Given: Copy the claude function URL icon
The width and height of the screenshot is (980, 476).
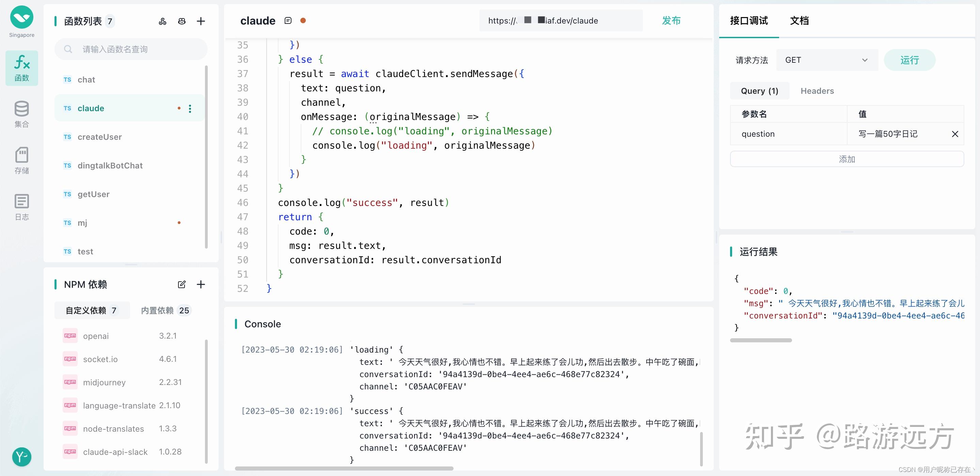Looking at the screenshot, I should (288, 20).
